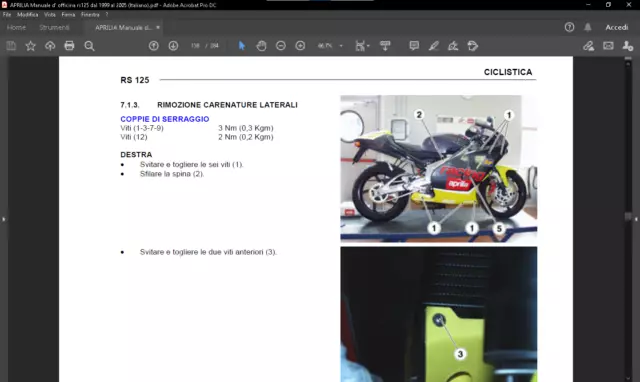The width and height of the screenshot is (640, 382).
Task: Add a comment note
Action: [414, 46]
